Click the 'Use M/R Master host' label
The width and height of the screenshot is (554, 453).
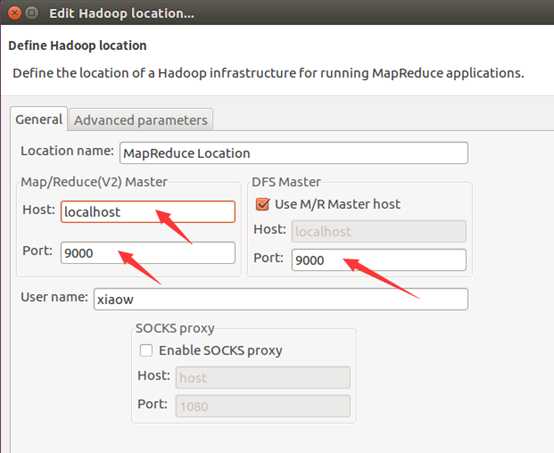[338, 204]
